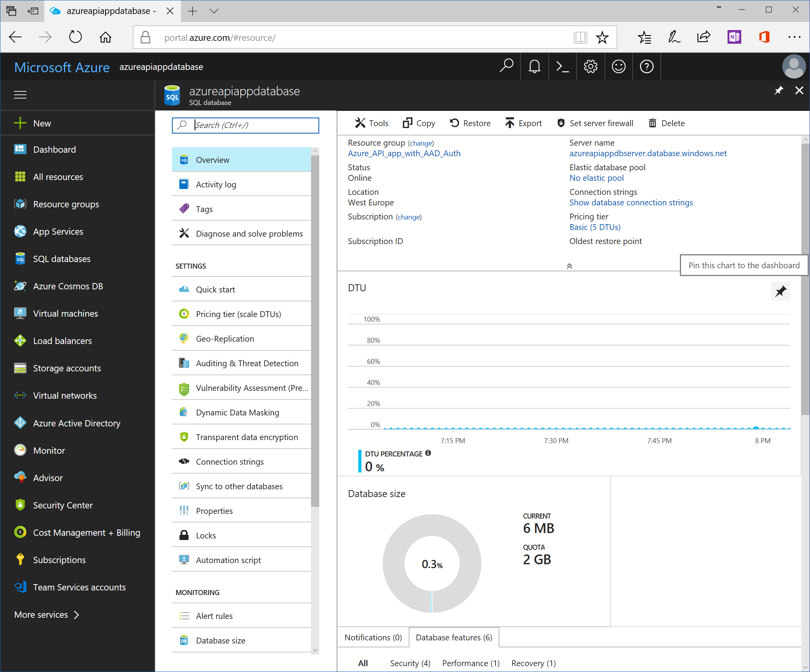This screenshot has width=810, height=672.
Task: Click the notifications bell icon
Action: pyautogui.click(x=534, y=67)
